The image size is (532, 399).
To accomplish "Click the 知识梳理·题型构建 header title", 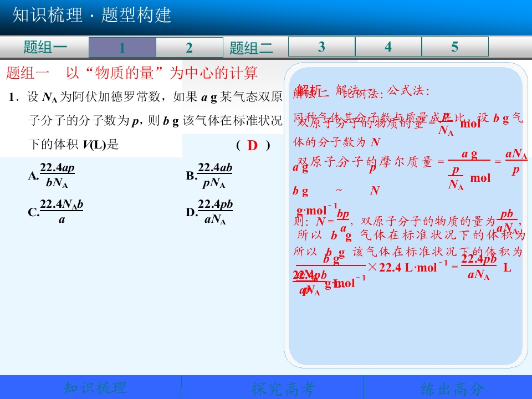I will (x=91, y=16).
